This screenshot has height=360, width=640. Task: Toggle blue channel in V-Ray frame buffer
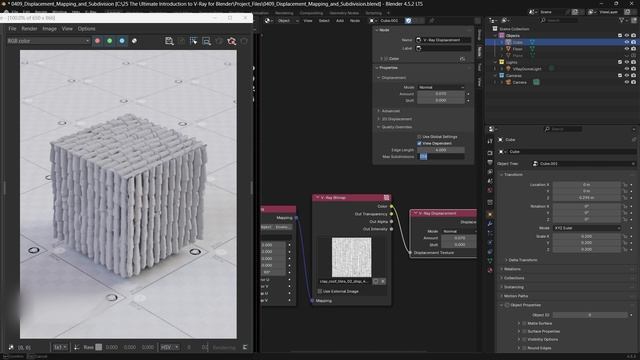[x=122, y=41]
